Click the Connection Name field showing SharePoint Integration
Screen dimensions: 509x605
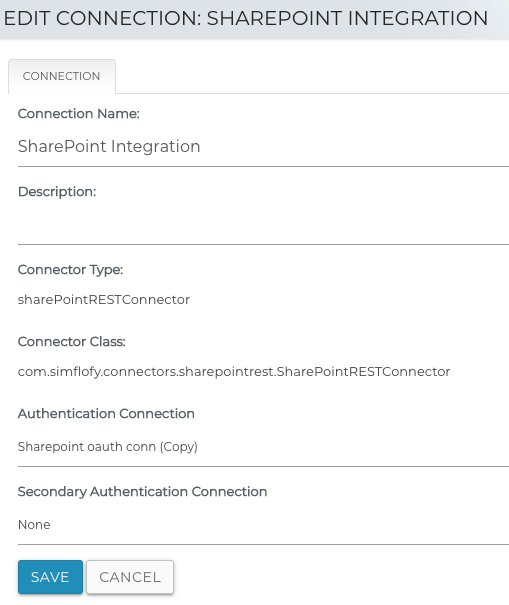(263, 147)
